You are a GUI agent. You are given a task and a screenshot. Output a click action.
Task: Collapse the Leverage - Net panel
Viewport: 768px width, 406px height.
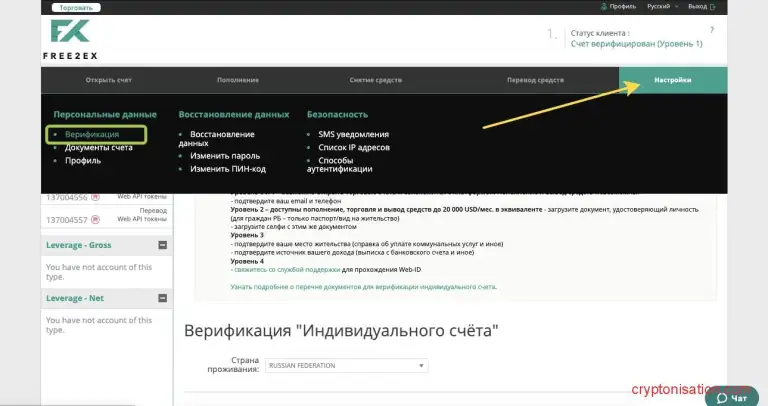point(162,298)
